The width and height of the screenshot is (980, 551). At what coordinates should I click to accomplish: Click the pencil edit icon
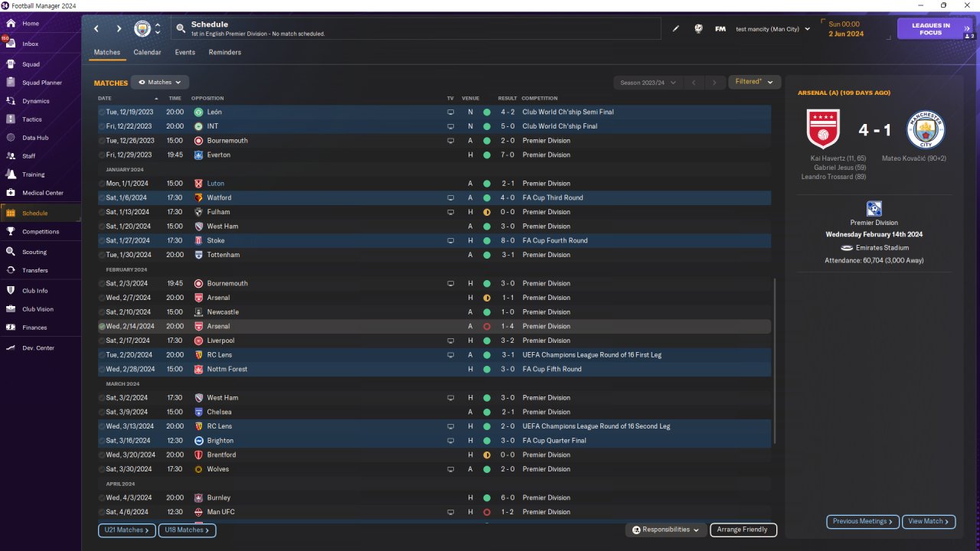676,29
